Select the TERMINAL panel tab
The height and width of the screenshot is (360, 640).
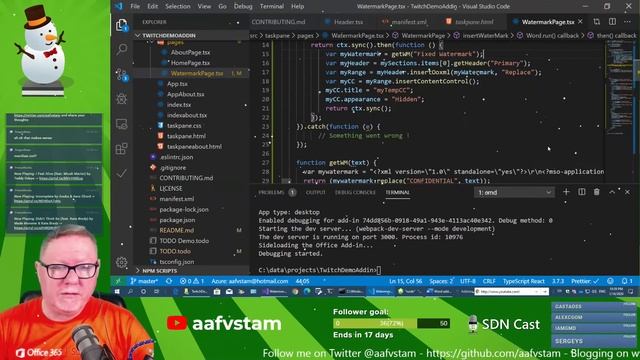(x=398, y=192)
